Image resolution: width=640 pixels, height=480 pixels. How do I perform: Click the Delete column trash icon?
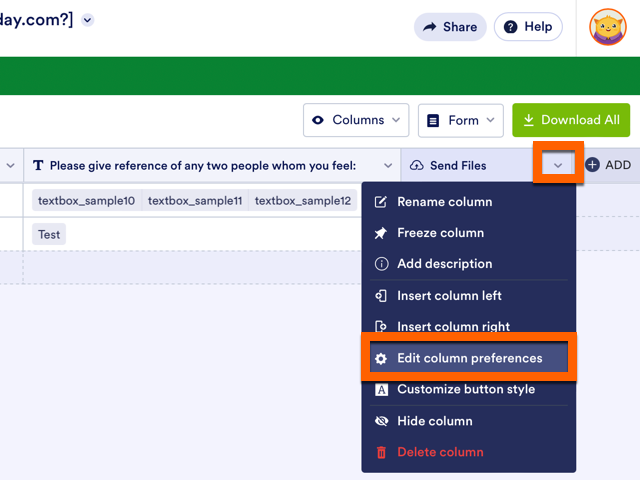(x=381, y=452)
